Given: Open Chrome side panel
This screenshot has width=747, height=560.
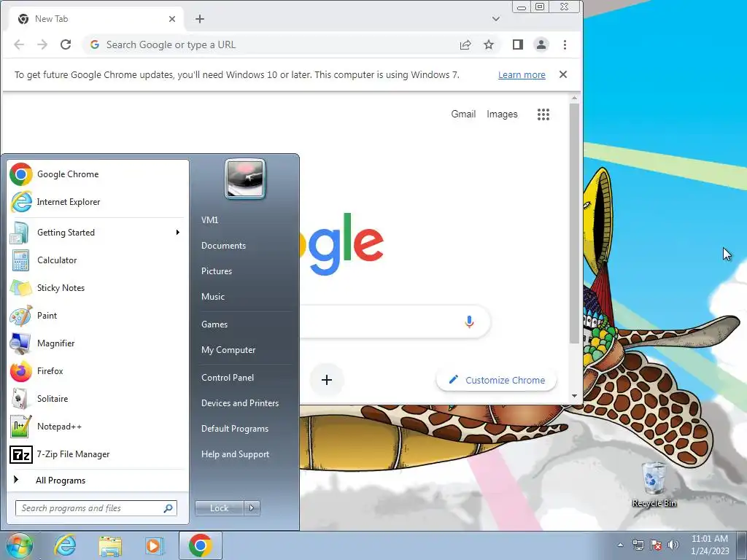Looking at the screenshot, I should point(518,44).
